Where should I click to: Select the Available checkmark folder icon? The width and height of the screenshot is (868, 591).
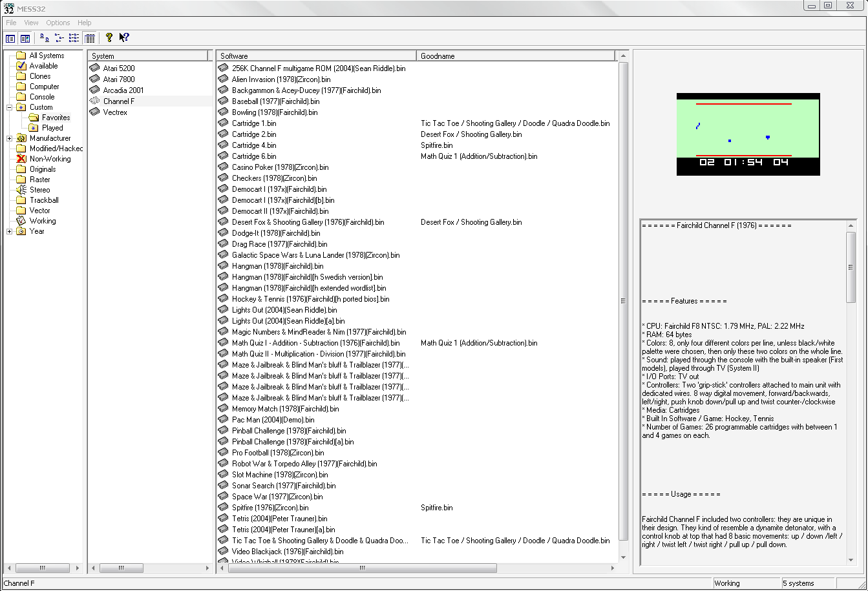[21, 66]
